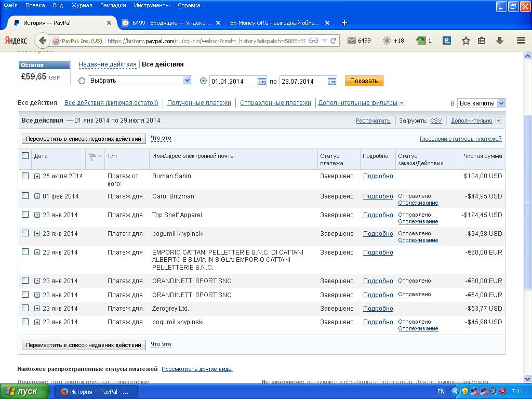The width and height of the screenshot is (532, 399).
Task: Check the Zerogrey Ltd. row checkbox
Action: pos(25,308)
